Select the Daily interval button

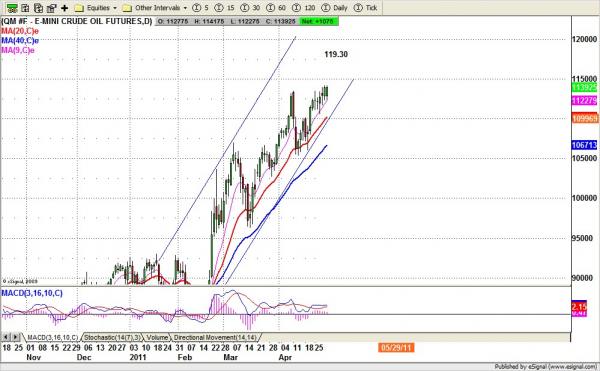(334, 8)
